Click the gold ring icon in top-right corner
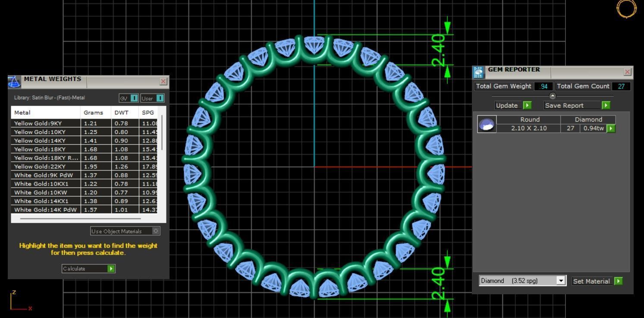This screenshot has width=644, height=318. 626,8
